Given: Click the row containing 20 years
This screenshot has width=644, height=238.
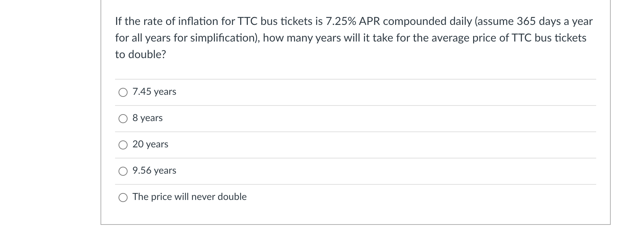Looking at the screenshot, I should [312, 145].
